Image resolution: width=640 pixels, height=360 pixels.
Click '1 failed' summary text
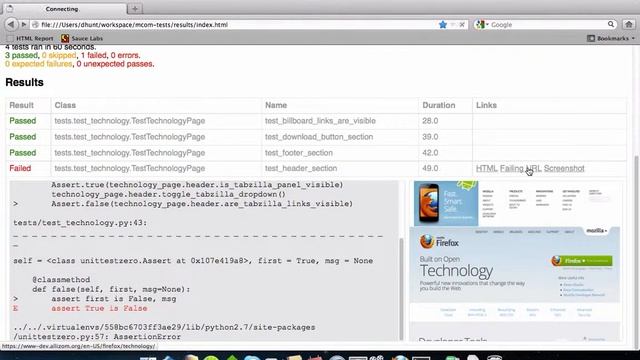(x=93, y=55)
